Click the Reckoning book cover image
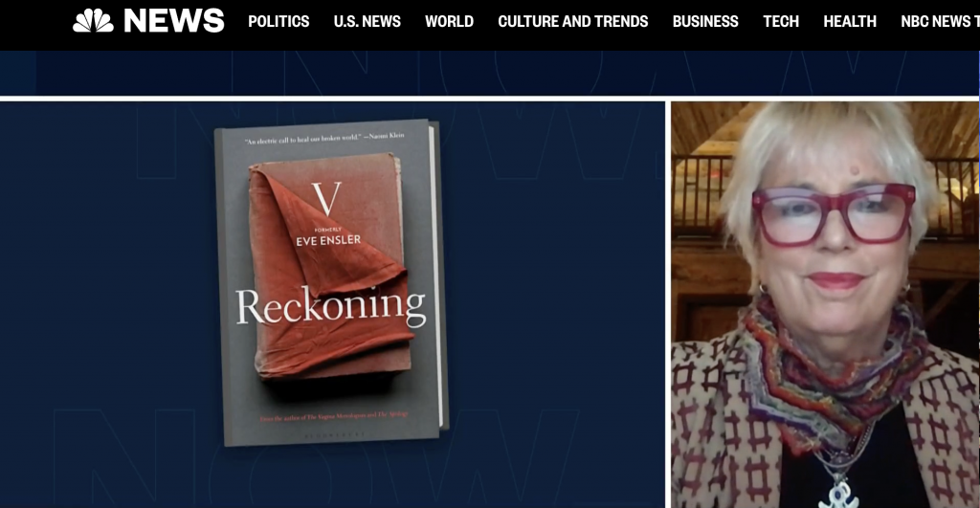Screen dimensions: 980x508 point(331,282)
